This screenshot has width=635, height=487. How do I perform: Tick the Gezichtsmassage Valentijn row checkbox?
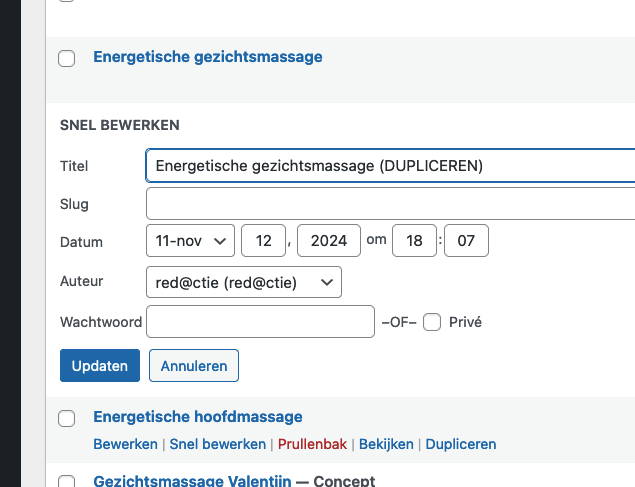tap(66, 481)
